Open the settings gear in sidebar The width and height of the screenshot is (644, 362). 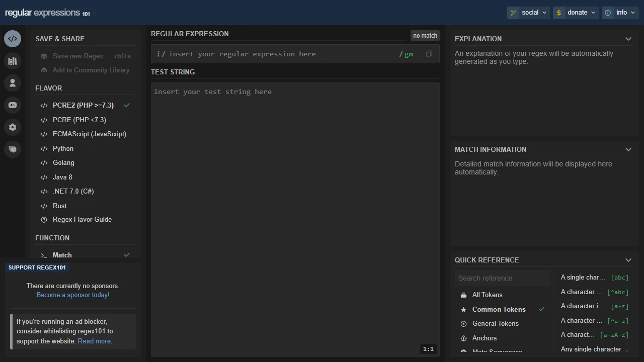point(12,127)
